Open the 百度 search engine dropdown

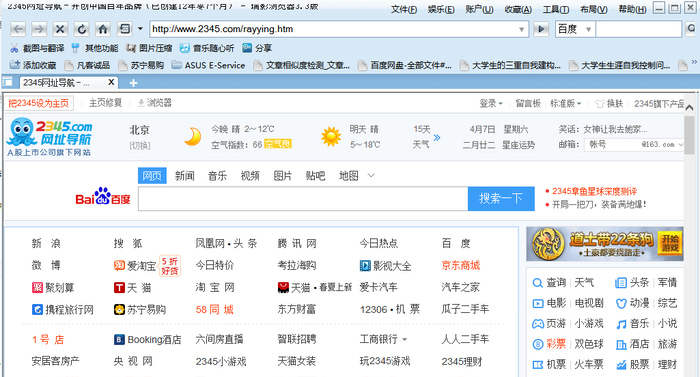588,29
